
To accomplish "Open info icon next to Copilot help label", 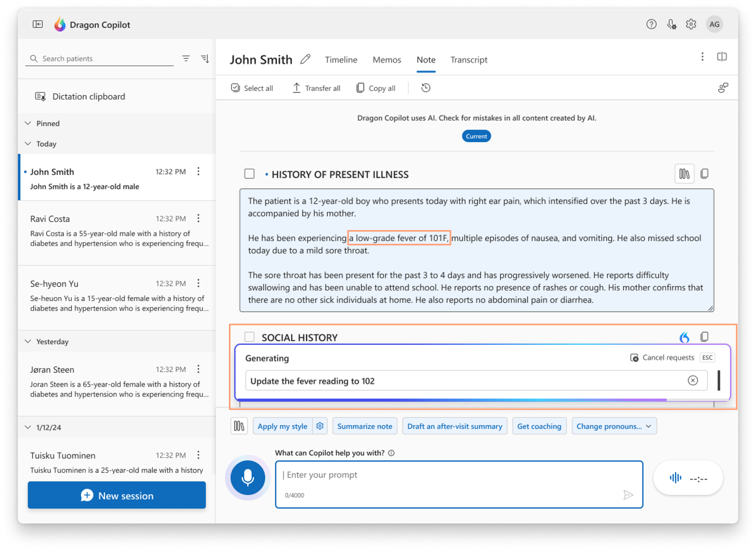I will pos(391,453).
